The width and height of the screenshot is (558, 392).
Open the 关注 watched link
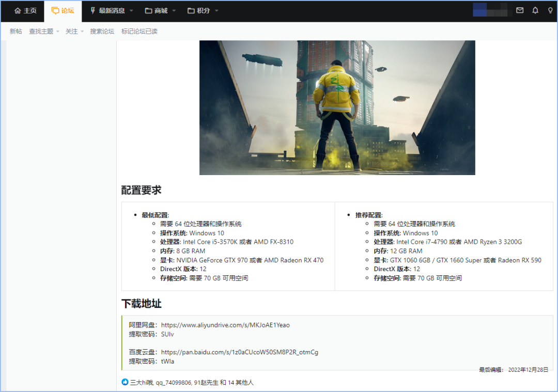(x=71, y=32)
